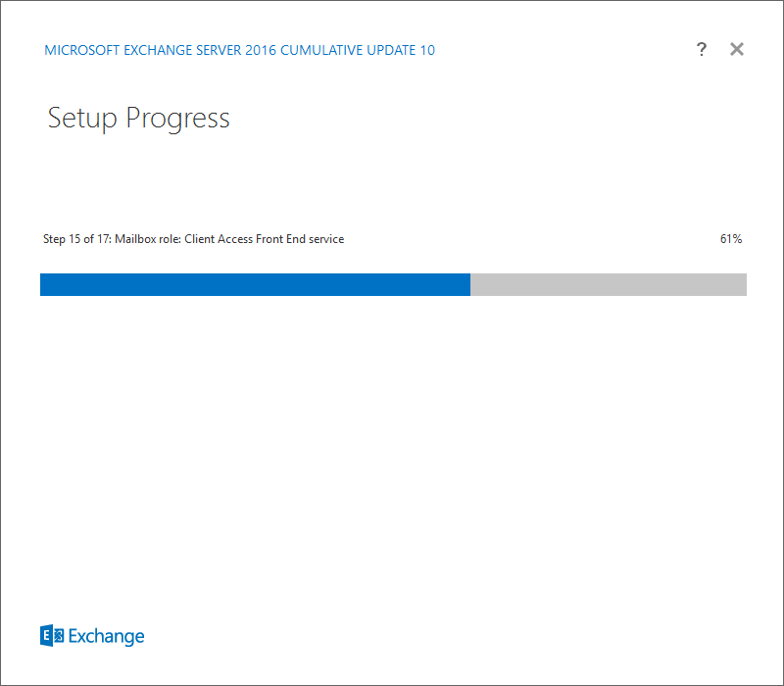
Task: Click 'CUMULATIVE UPDATE 10' in the title
Action: [358, 50]
